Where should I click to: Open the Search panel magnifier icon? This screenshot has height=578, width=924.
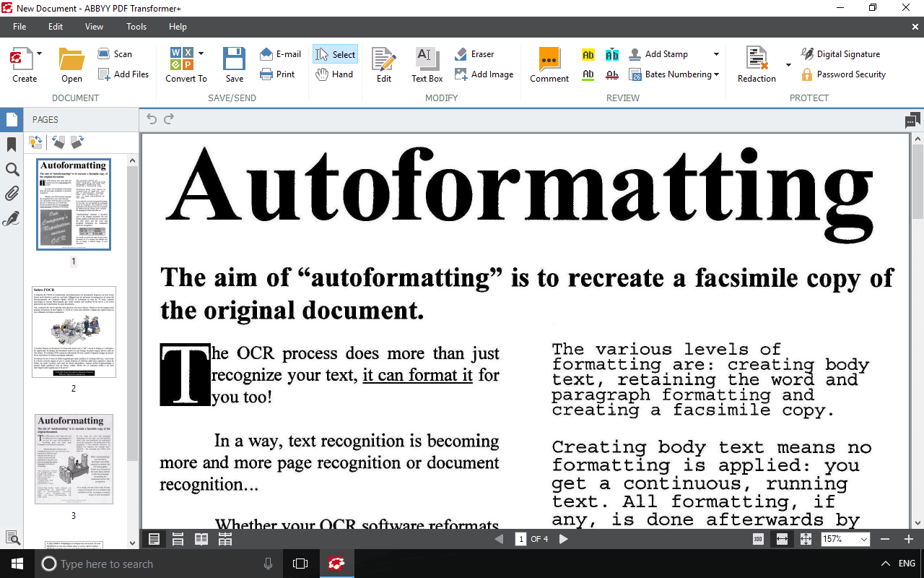point(12,170)
